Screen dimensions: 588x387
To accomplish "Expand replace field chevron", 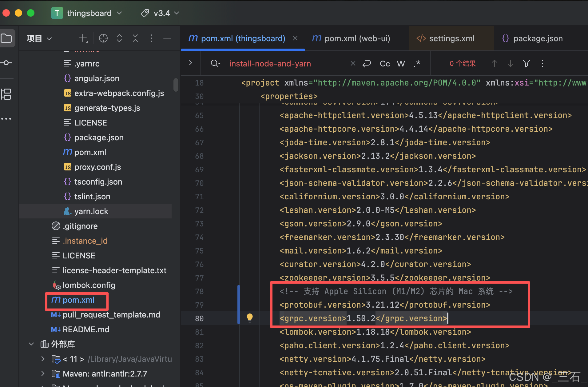I will [x=191, y=63].
